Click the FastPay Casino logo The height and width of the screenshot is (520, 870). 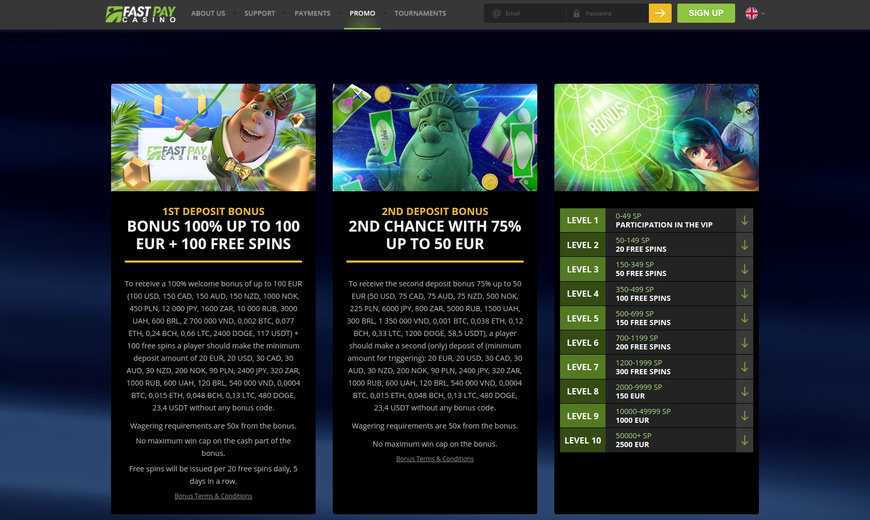[140, 13]
